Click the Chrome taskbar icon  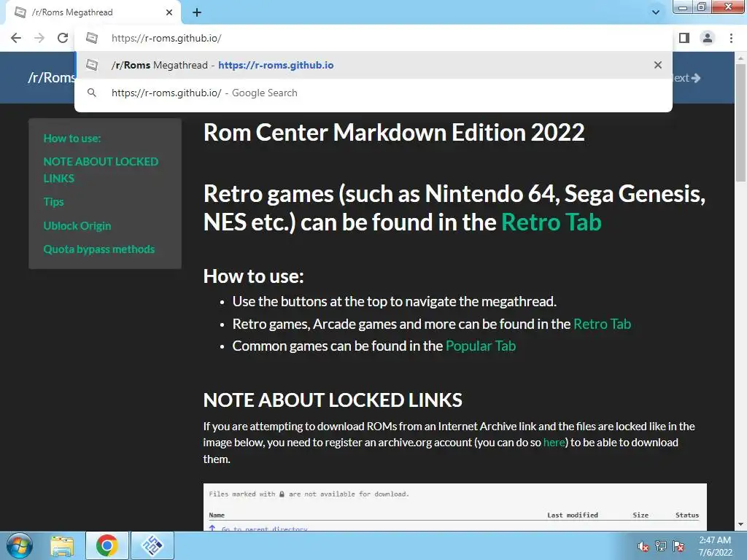[107, 545]
